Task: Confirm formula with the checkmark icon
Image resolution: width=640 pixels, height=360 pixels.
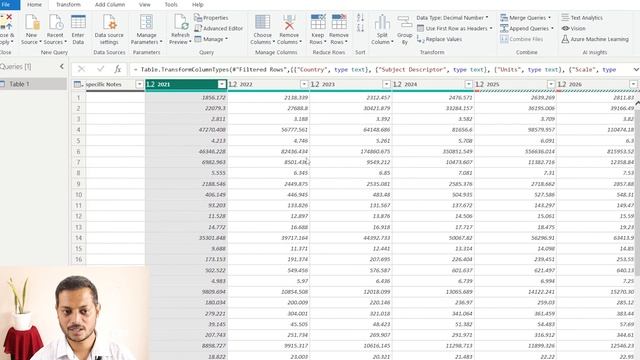Action: 100,69
